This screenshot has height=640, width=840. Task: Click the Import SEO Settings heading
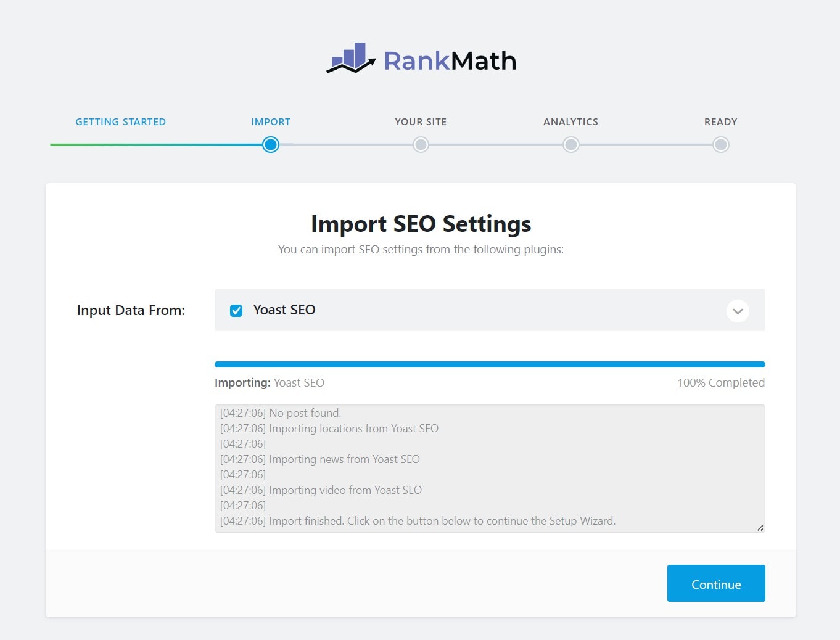[x=421, y=224]
